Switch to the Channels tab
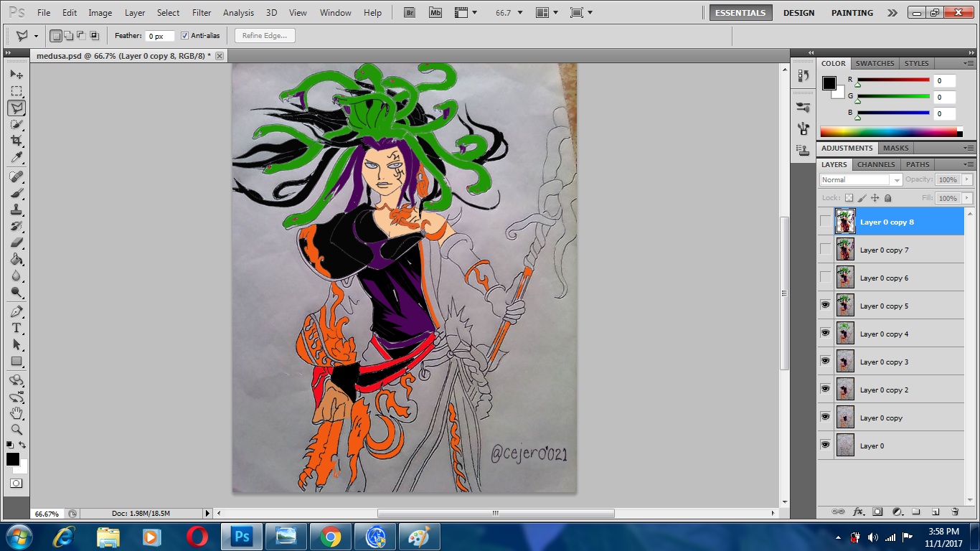 (x=876, y=164)
